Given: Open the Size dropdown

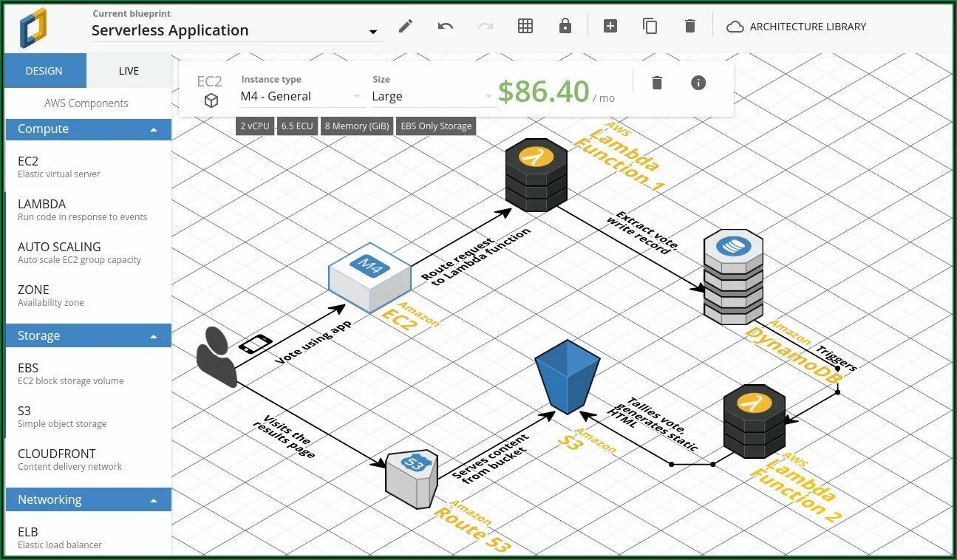Looking at the screenshot, I should pyautogui.click(x=432, y=96).
